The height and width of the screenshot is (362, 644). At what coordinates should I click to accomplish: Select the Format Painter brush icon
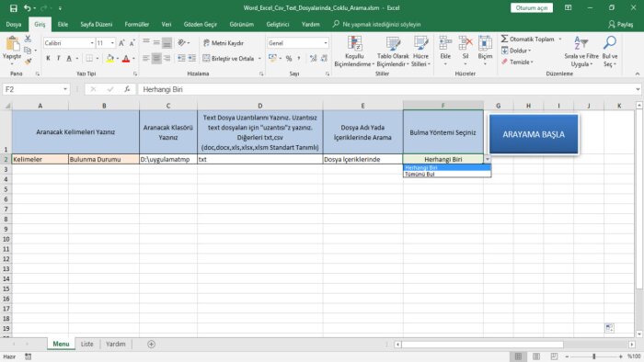coord(28,62)
